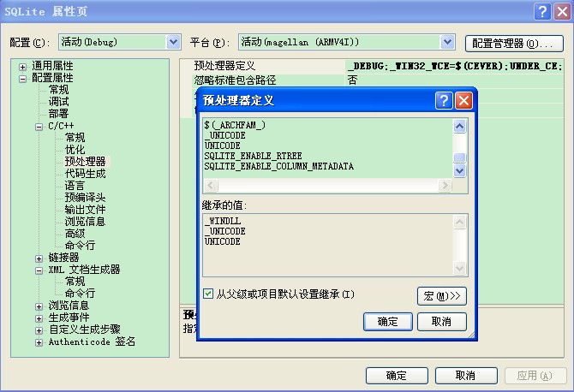
Task: Click the up arrow of the 继承的值 list scrollbar
Action: 460,222
